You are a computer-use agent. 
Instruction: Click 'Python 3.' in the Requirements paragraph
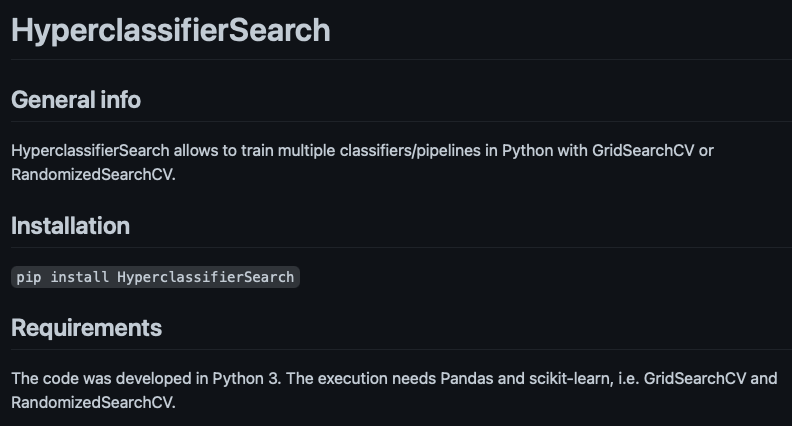coord(246,378)
